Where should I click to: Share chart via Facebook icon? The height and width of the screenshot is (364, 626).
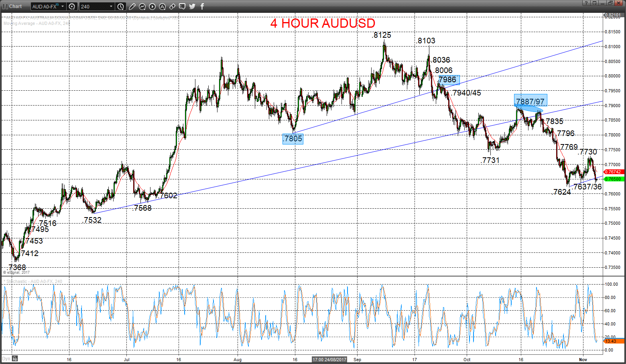(202, 6)
